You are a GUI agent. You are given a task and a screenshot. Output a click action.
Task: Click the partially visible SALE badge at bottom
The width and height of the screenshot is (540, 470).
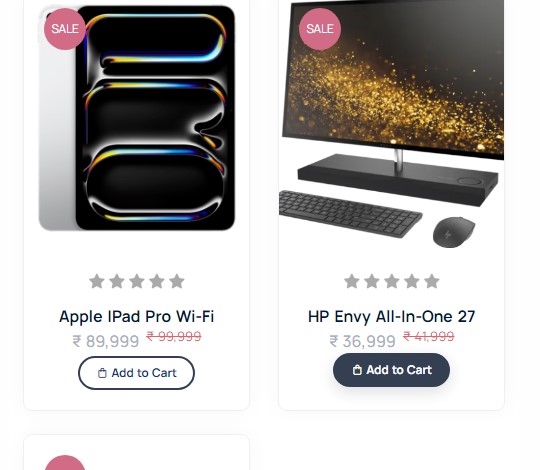65,463
